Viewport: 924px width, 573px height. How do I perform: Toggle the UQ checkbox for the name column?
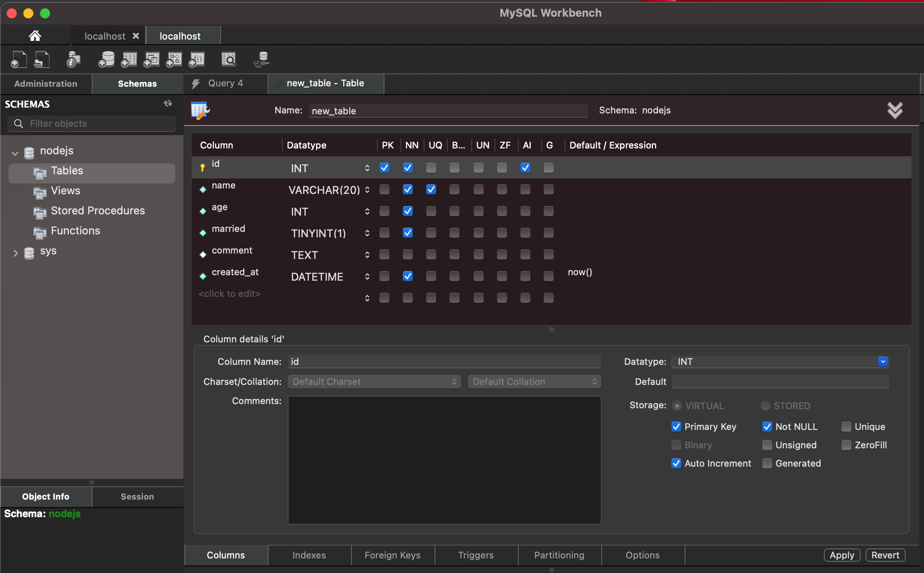[431, 190]
